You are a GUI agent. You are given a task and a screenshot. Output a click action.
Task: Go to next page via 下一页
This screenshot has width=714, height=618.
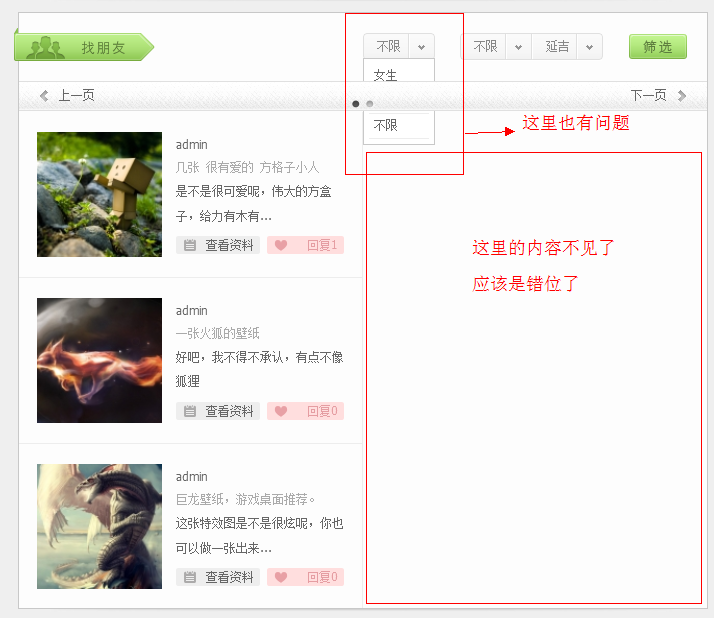point(658,96)
